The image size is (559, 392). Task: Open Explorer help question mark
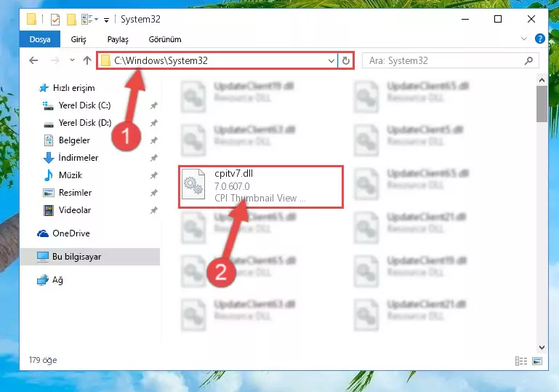pos(540,39)
